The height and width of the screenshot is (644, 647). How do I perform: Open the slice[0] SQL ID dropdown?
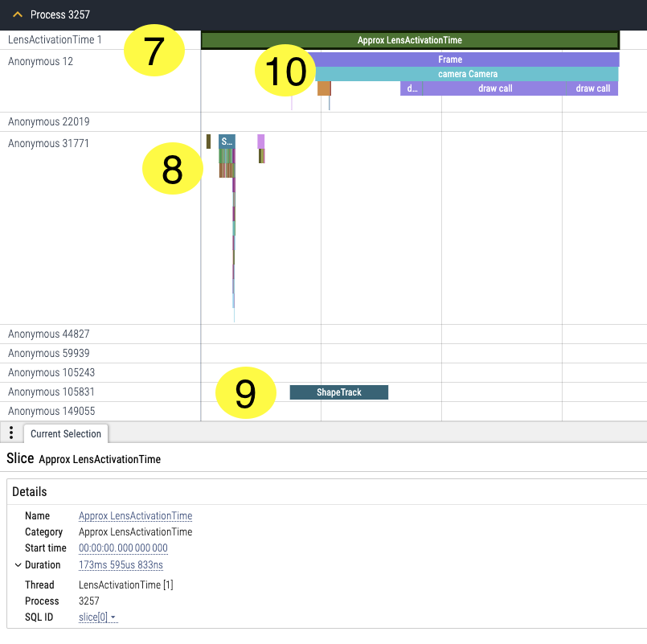click(x=98, y=617)
